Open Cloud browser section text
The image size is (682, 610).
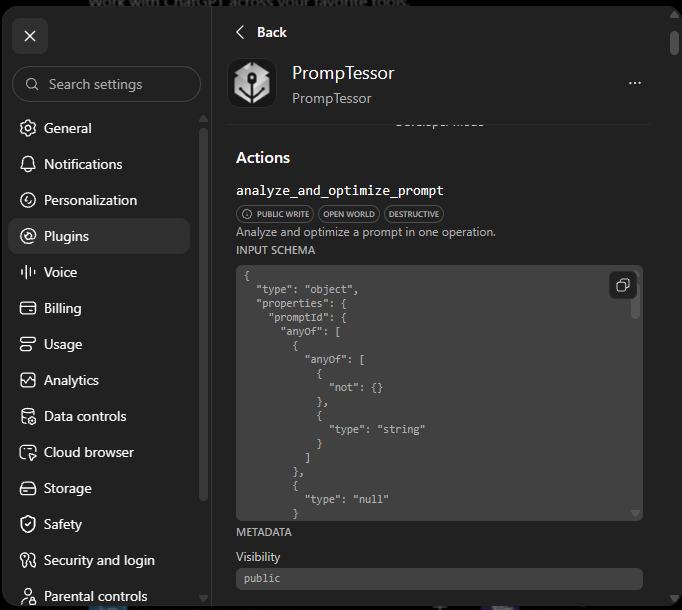[x=89, y=452]
